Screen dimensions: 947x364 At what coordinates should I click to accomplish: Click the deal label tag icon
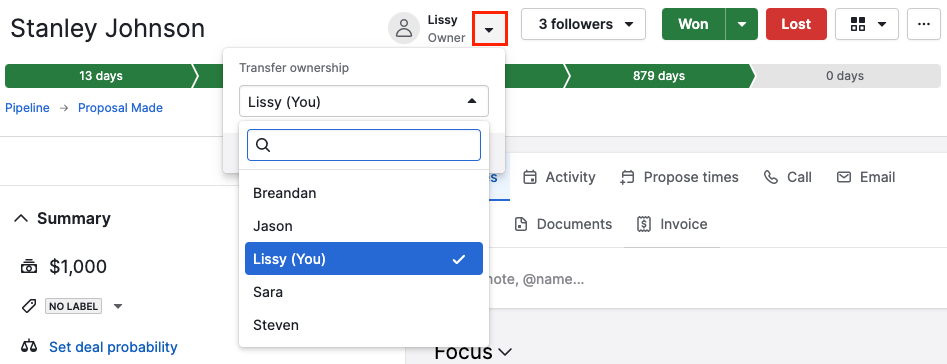28,306
